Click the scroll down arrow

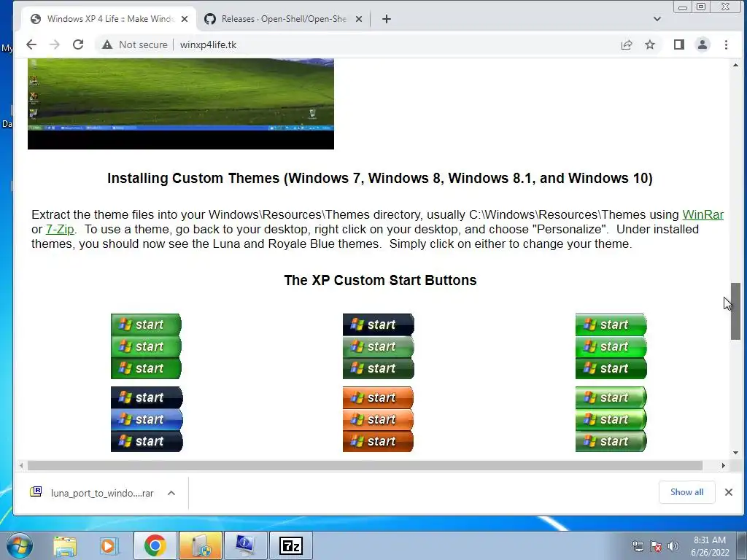735,453
